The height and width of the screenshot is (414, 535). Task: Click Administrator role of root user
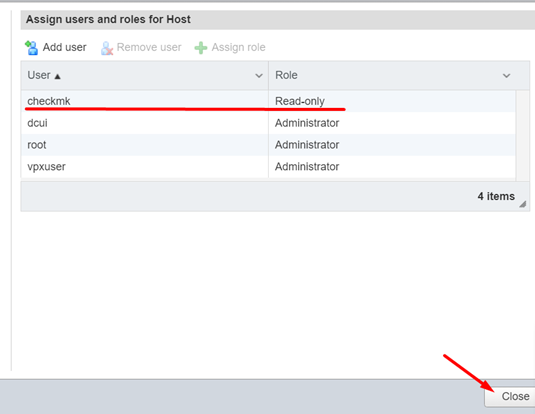click(x=307, y=145)
